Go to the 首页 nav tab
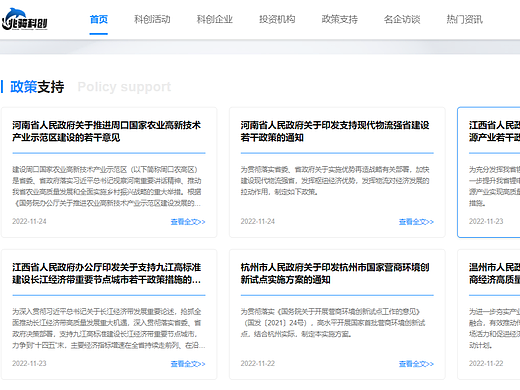The height and width of the screenshot is (390, 520). (99, 19)
